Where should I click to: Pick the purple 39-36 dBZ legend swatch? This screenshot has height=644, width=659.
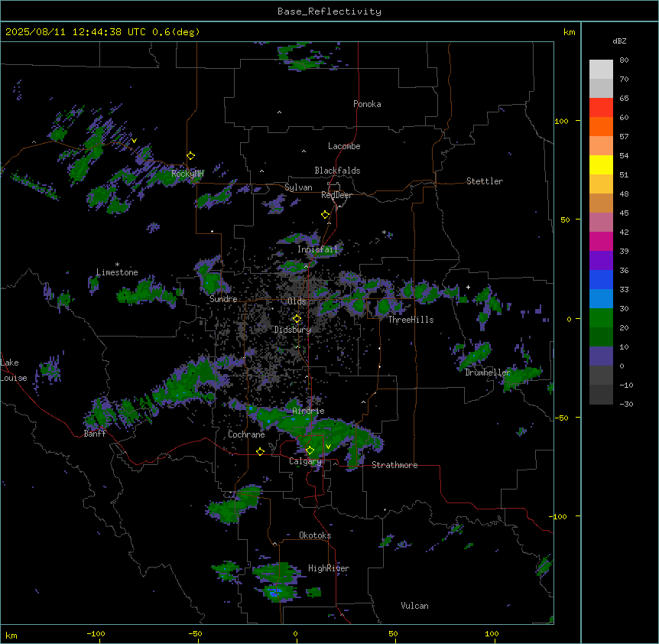pyautogui.click(x=601, y=261)
